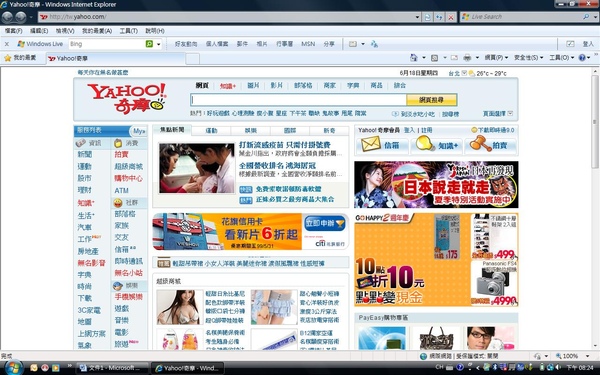
Task: Click the Windows Start orb
Action: pos(13,368)
